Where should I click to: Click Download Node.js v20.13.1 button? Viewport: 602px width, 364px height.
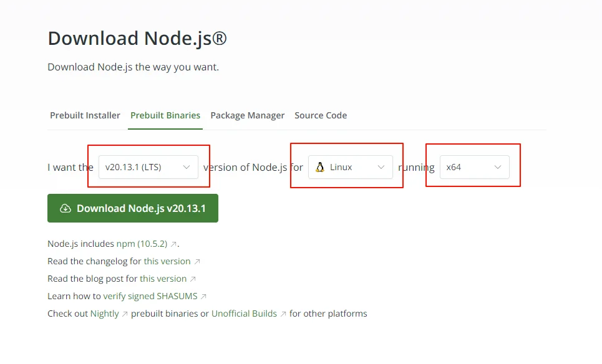click(x=133, y=208)
